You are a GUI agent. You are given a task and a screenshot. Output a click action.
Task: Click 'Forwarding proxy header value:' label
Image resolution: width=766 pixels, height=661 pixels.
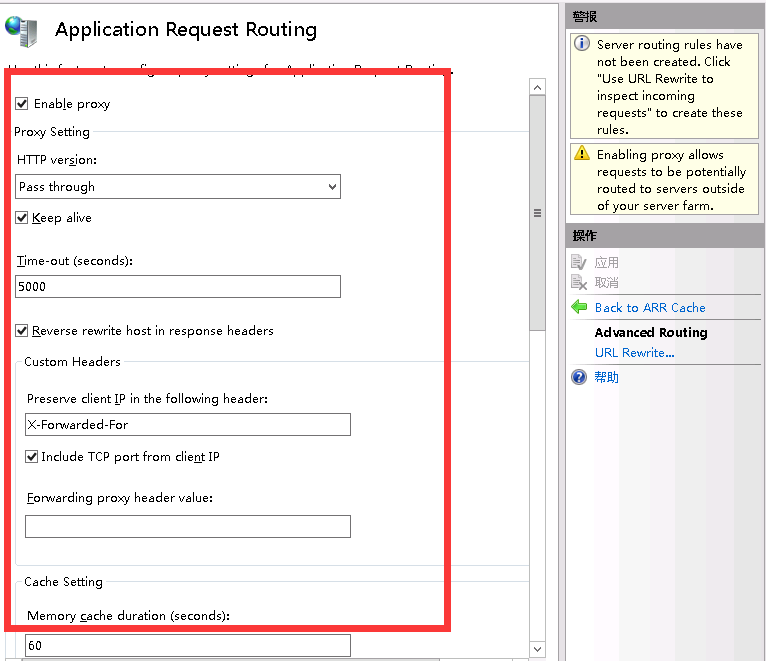[120, 498]
